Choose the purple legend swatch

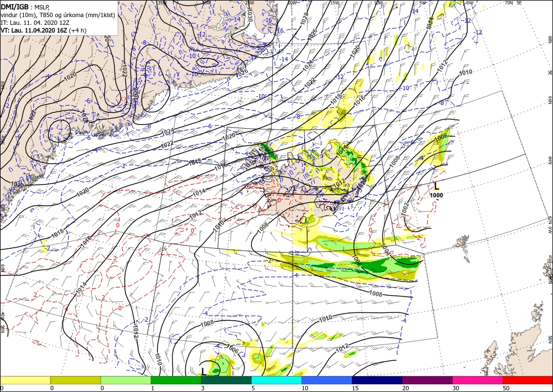pos(427,380)
